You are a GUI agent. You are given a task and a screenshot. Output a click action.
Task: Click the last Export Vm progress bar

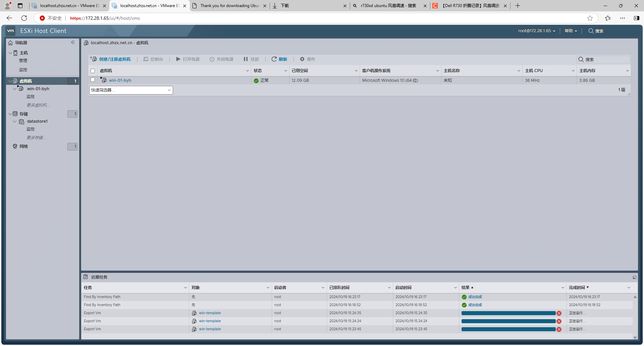508,329
